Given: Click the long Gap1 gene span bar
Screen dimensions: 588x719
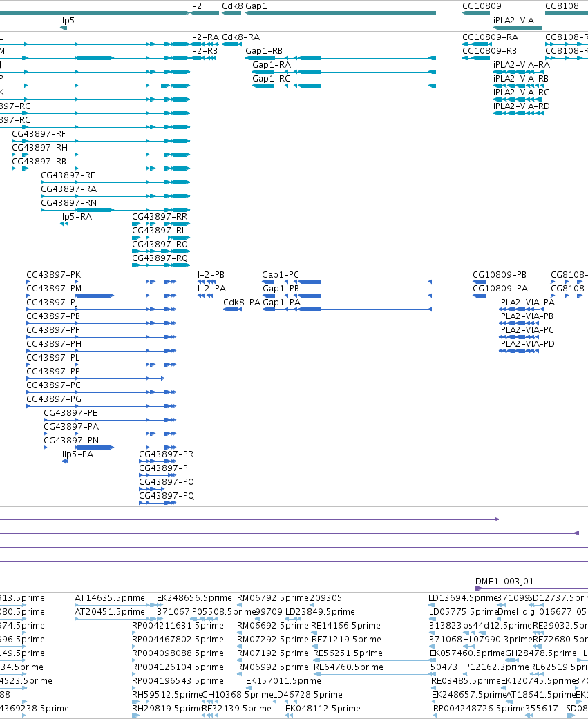Looking at the screenshot, I should (x=341, y=13).
